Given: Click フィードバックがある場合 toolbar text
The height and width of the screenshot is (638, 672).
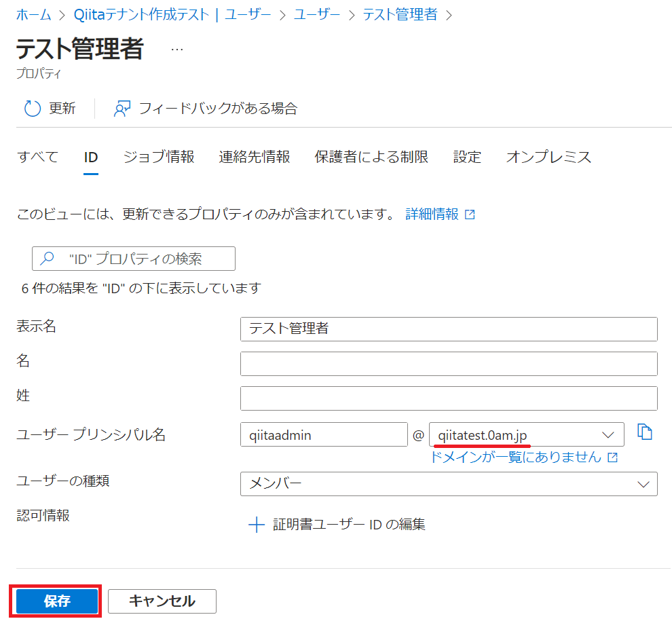Looking at the screenshot, I should (218, 109).
